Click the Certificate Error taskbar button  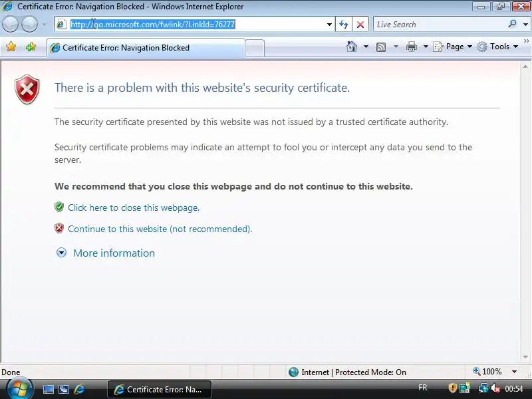tap(160, 390)
